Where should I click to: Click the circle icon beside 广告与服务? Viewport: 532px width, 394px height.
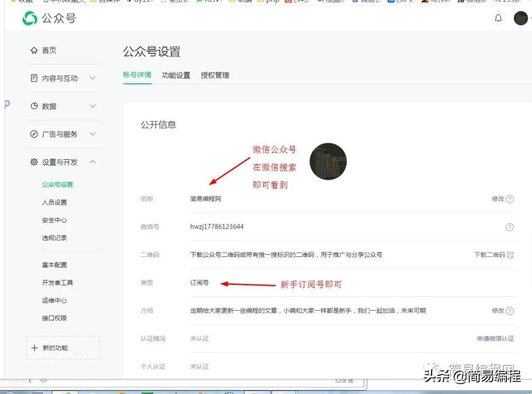(x=33, y=134)
